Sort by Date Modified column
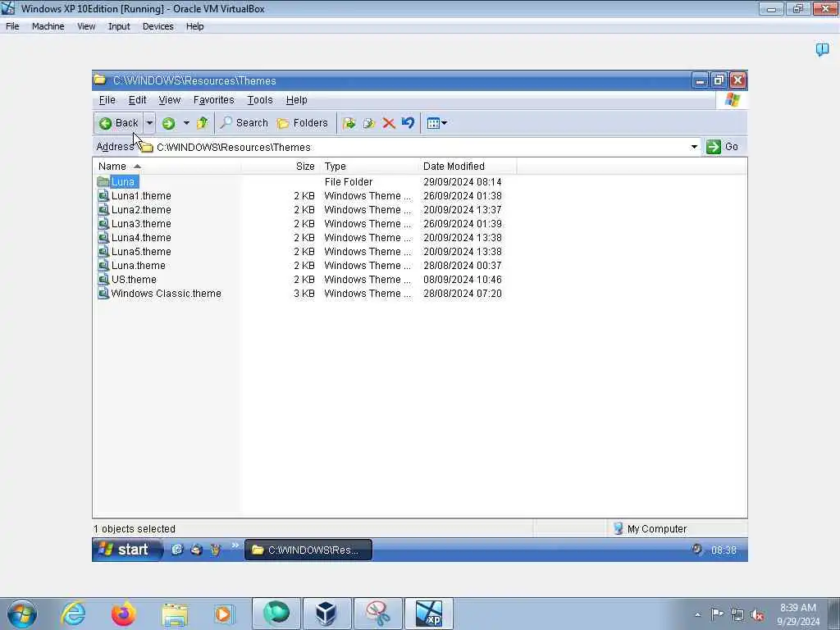The width and height of the screenshot is (840, 630). click(468, 166)
